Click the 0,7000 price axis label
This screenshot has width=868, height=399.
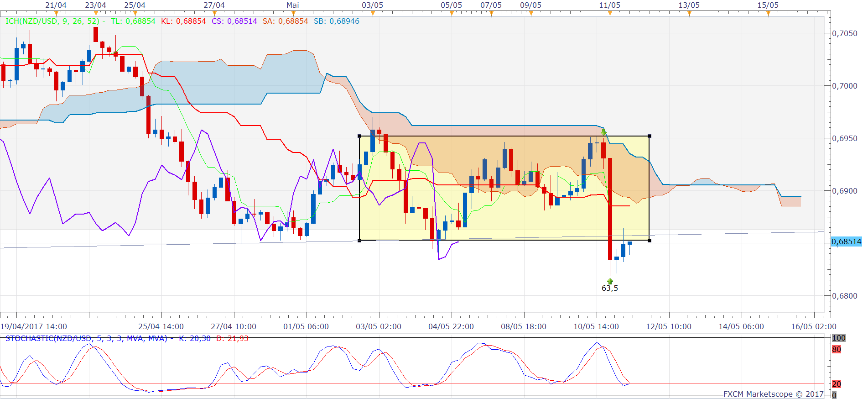844,86
